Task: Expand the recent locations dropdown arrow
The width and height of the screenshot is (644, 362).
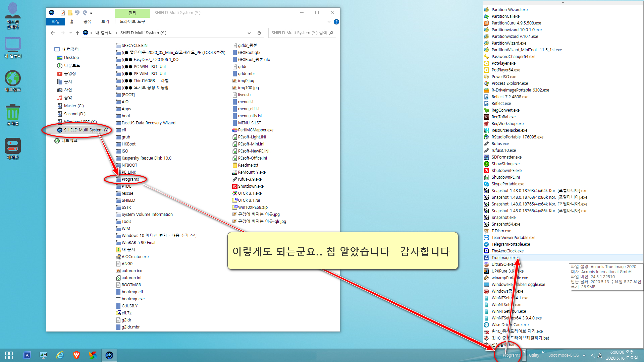Action: [70, 33]
